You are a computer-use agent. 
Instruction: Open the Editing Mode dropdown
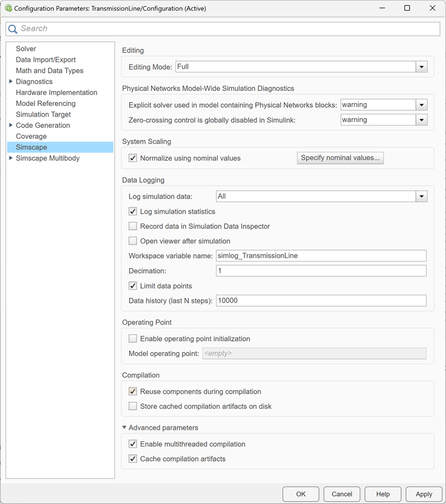(421, 67)
